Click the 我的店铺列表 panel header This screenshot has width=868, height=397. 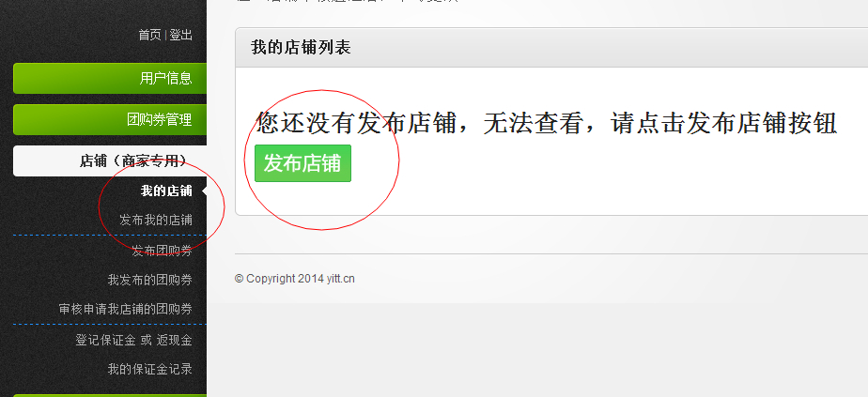point(551,48)
